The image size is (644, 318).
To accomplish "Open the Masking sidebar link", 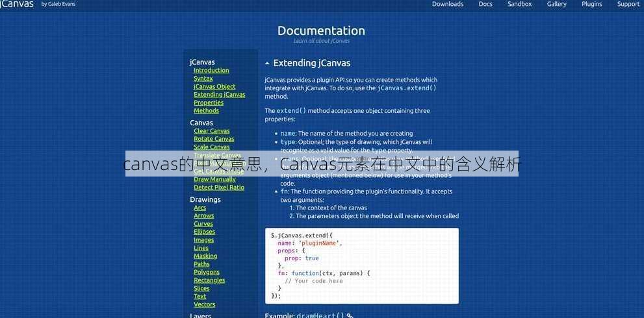I will (x=205, y=256).
